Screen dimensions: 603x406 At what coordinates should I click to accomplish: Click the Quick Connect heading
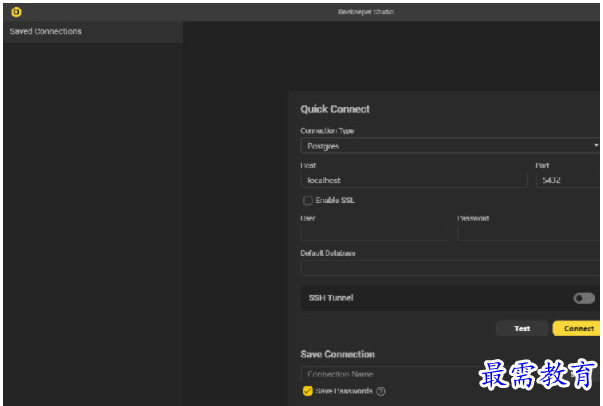point(335,109)
